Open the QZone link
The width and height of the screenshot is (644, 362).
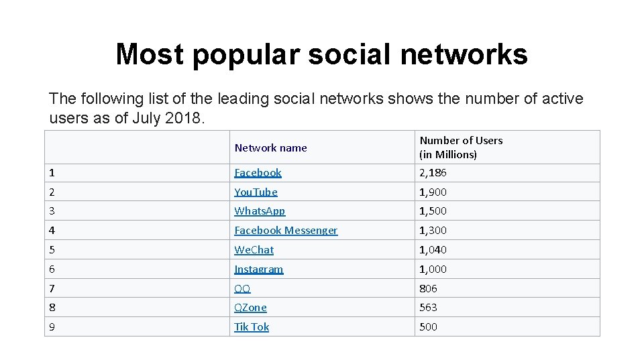point(250,308)
